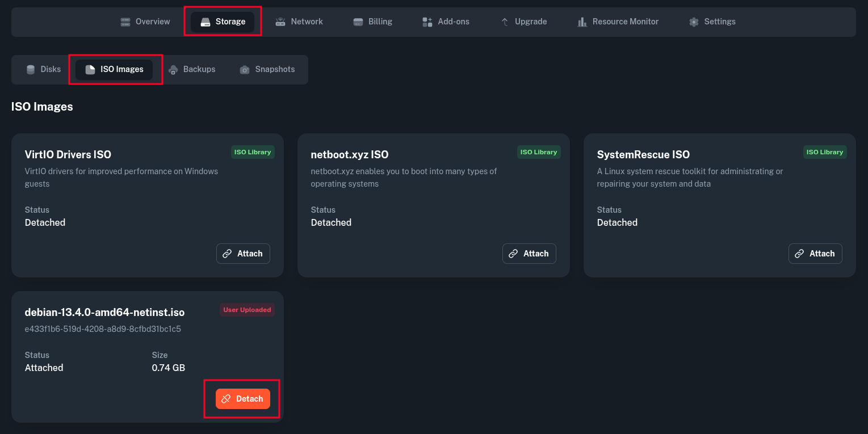Viewport: 868px width, 434px height.
Task: Attach the VirtIO Drivers ISO
Action: tap(243, 254)
